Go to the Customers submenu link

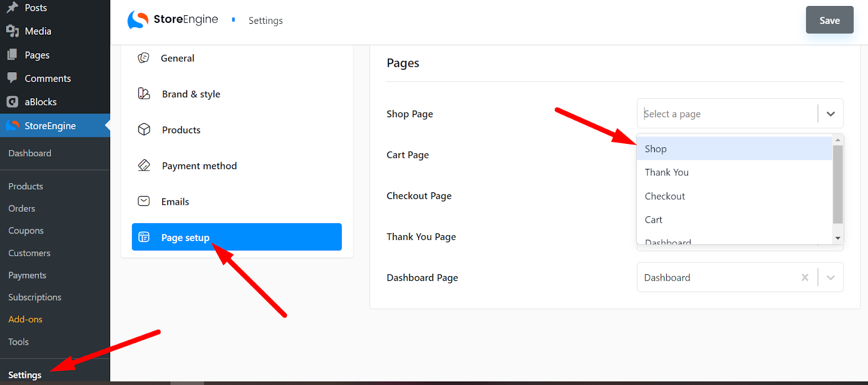29,253
